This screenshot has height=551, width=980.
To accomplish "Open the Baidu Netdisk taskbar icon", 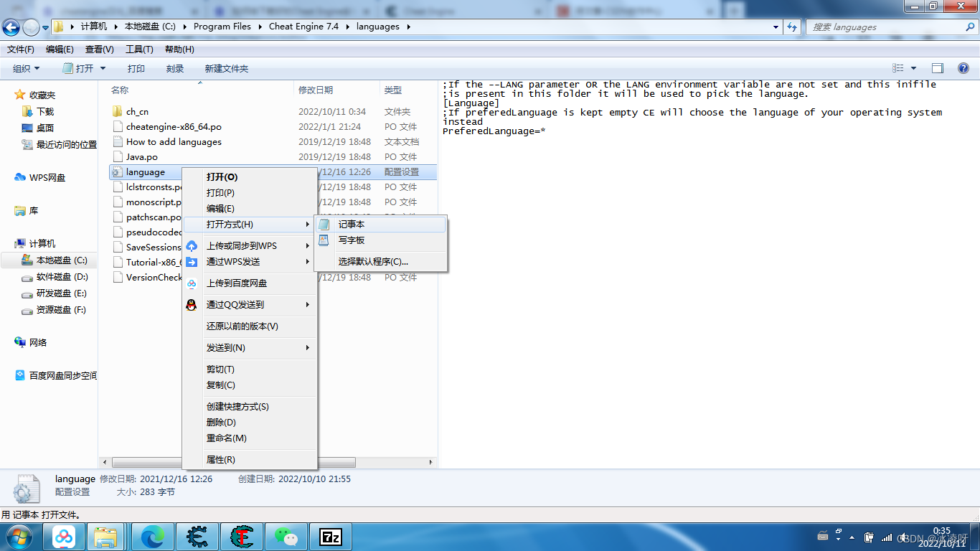I will [64, 537].
